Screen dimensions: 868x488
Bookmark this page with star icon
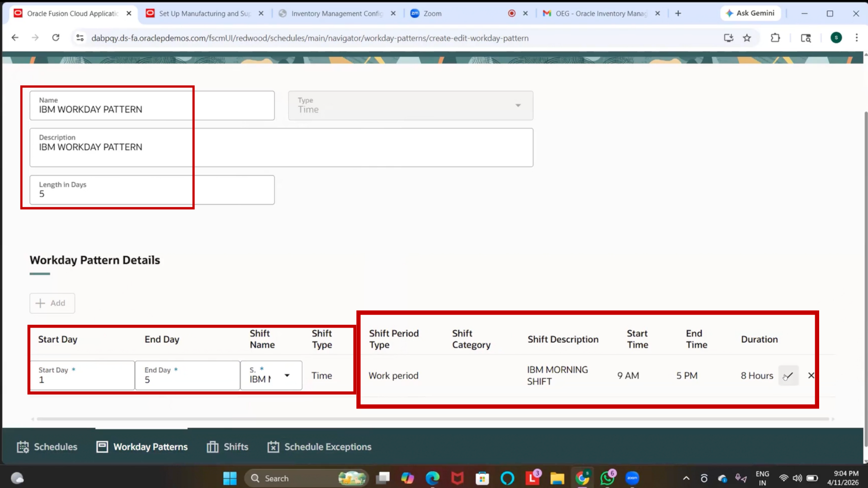(x=747, y=38)
